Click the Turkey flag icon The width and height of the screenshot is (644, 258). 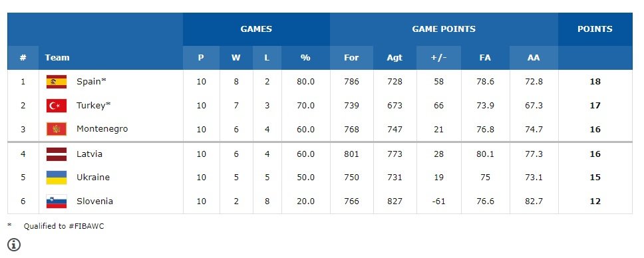[57, 106]
